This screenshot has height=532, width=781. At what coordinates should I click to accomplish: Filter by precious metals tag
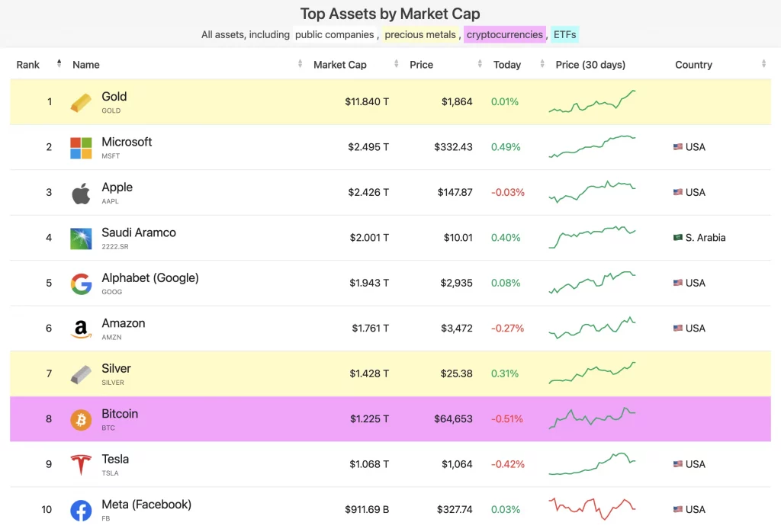point(419,34)
